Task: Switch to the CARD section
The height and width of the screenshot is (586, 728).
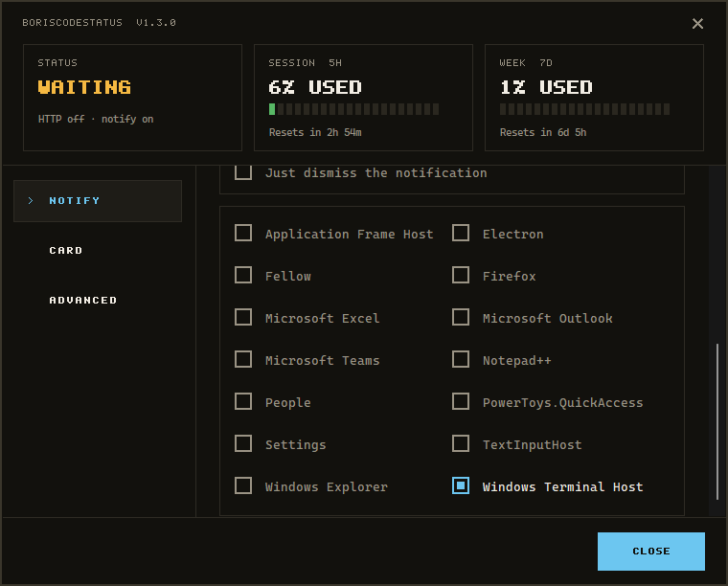Action: coord(66,251)
